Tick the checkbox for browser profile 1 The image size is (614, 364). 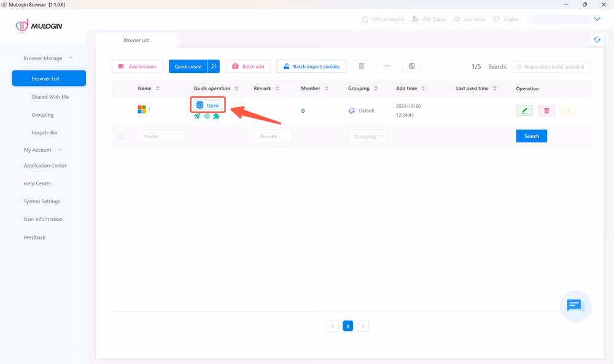pos(120,111)
